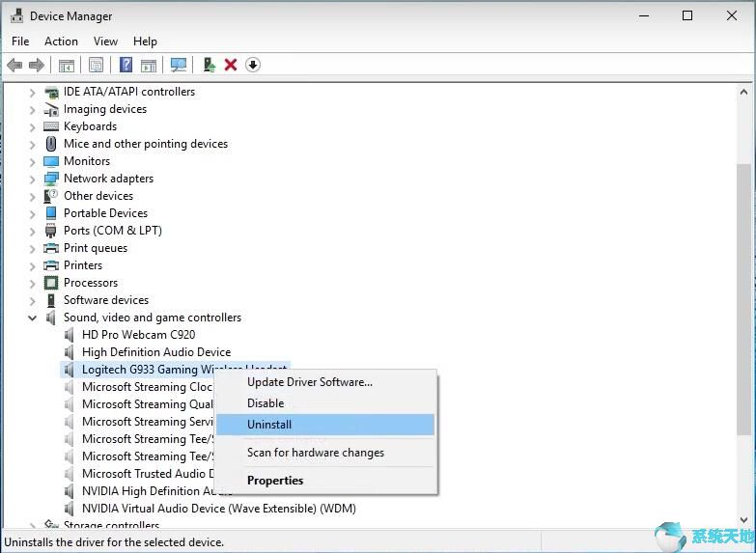
Task: Click the Update driver software toolbar icon
Action: (x=209, y=65)
